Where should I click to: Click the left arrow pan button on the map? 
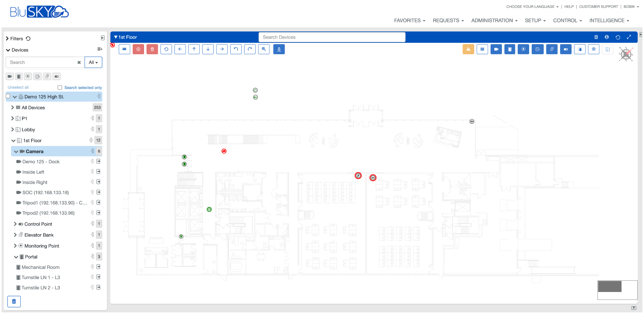180,49
